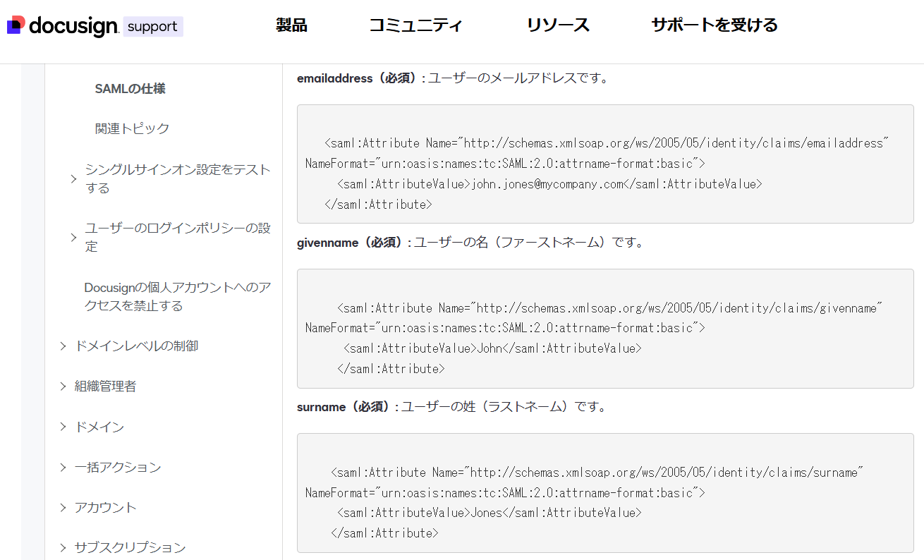Go to 関連トピック sidebar link
This screenshot has width=924, height=560.
[x=133, y=128]
